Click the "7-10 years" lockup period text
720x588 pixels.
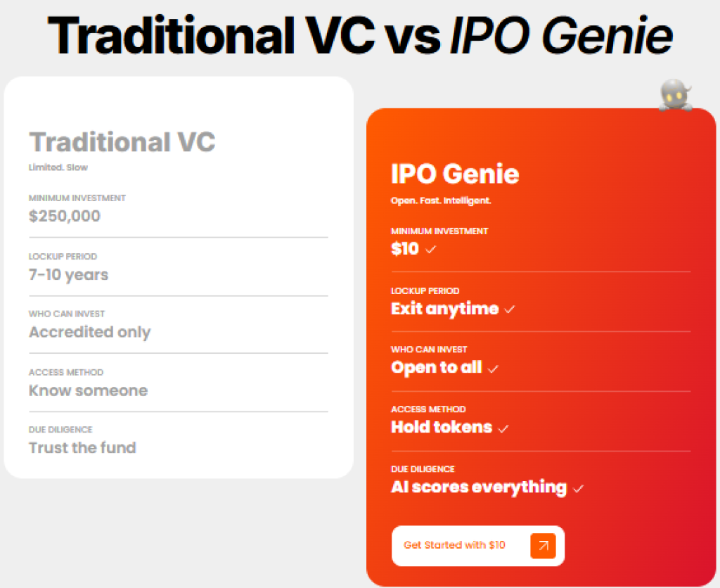tap(68, 275)
